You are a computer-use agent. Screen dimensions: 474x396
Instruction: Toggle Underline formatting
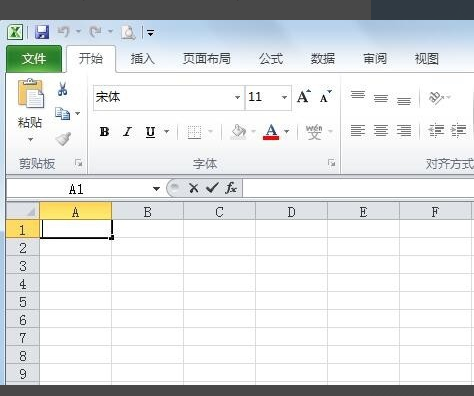click(150, 132)
